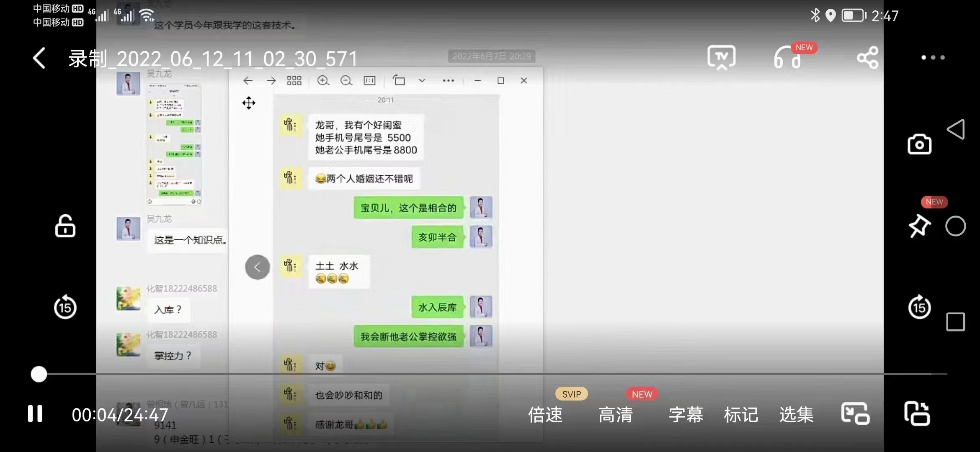The image size is (980, 452).
Task: Start the screen recording circle control
Action: (955, 226)
